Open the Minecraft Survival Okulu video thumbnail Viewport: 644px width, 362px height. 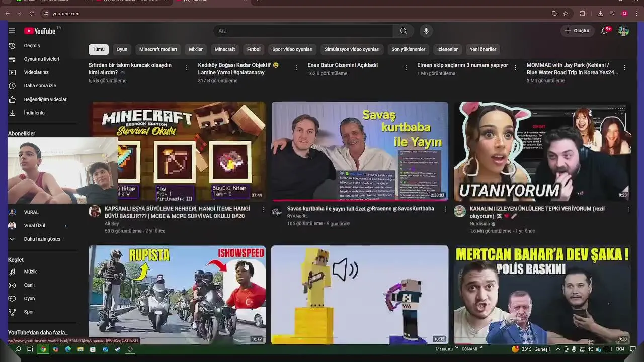tap(177, 151)
